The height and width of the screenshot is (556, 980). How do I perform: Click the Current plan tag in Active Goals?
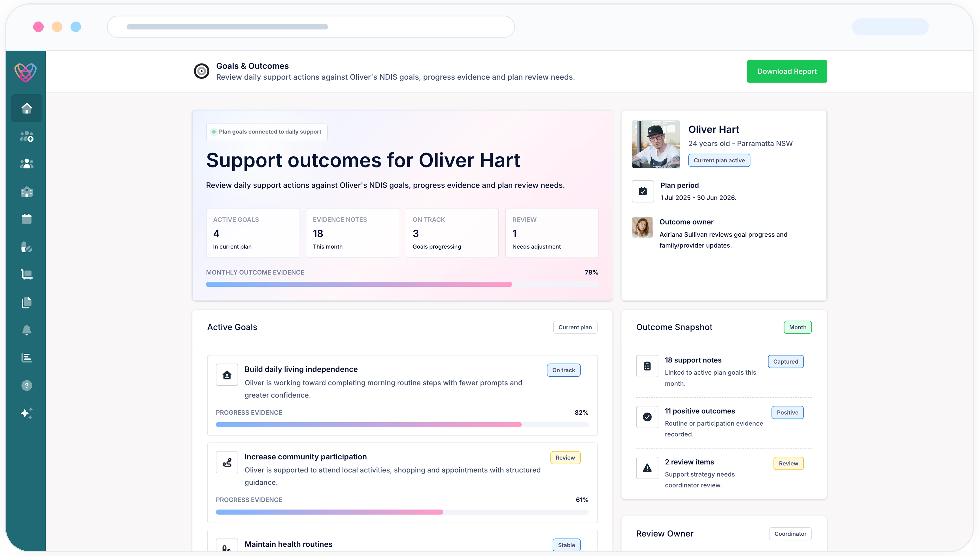click(x=575, y=327)
